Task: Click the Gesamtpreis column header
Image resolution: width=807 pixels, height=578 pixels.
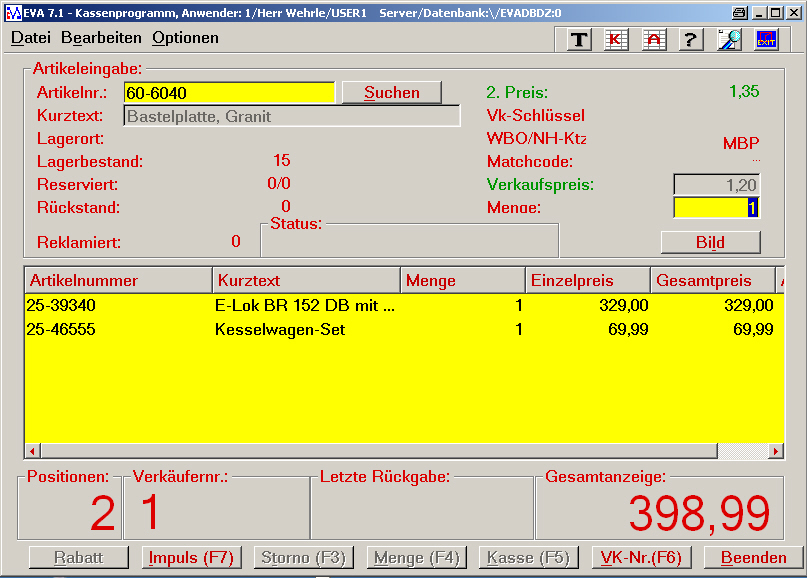Action: pyautogui.click(x=713, y=281)
